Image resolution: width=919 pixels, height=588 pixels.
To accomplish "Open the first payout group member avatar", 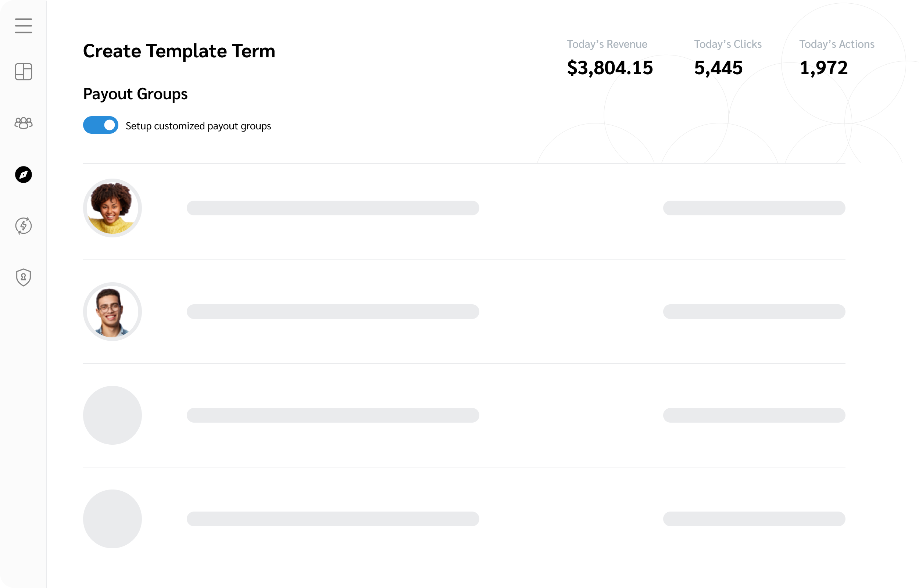I will [112, 208].
